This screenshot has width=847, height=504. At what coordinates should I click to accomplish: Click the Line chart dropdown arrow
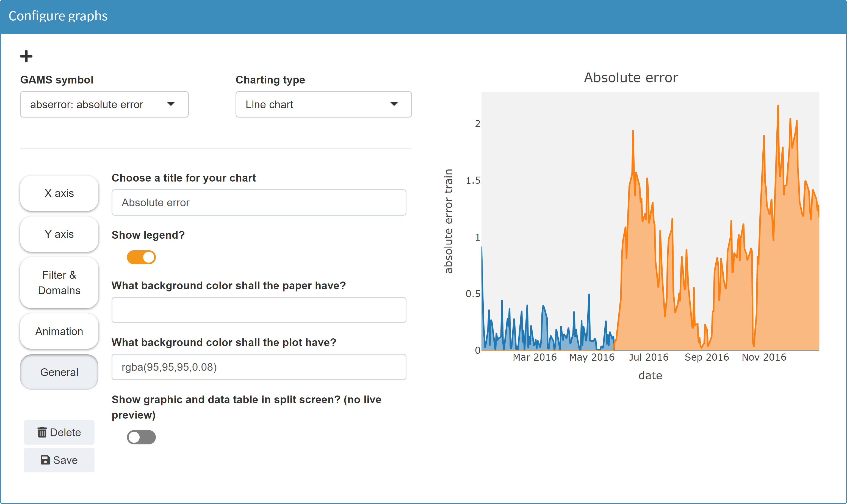click(394, 104)
